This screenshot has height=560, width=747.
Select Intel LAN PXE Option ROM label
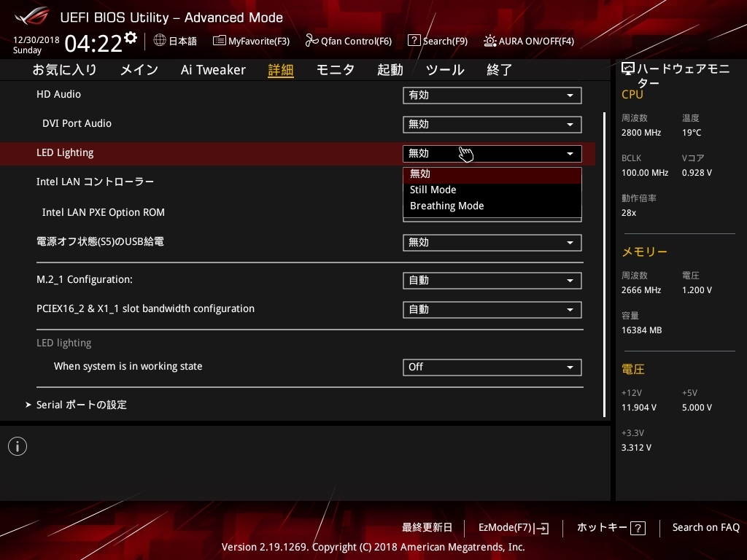tap(104, 212)
